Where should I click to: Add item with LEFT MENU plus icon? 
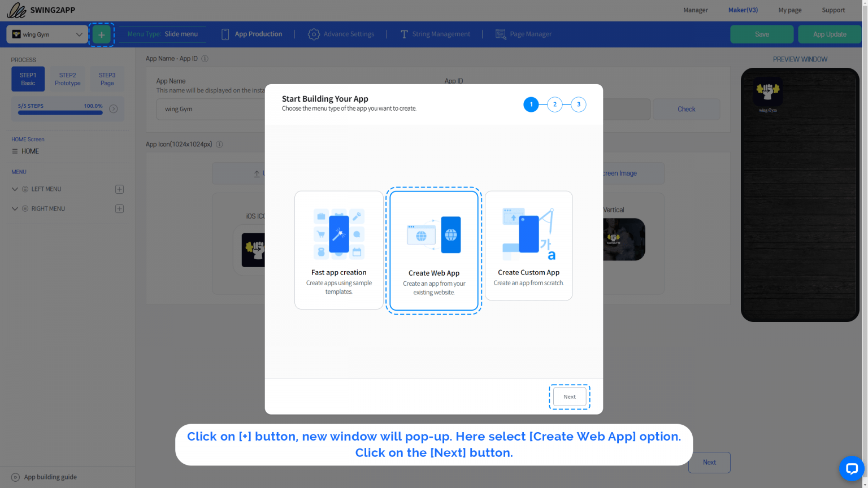tap(119, 189)
